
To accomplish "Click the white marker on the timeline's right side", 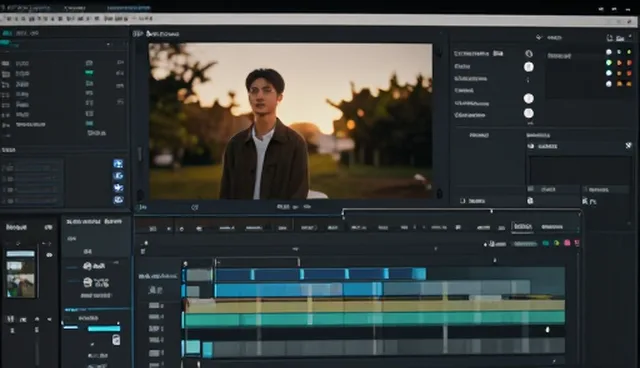I will coord(547,329).
